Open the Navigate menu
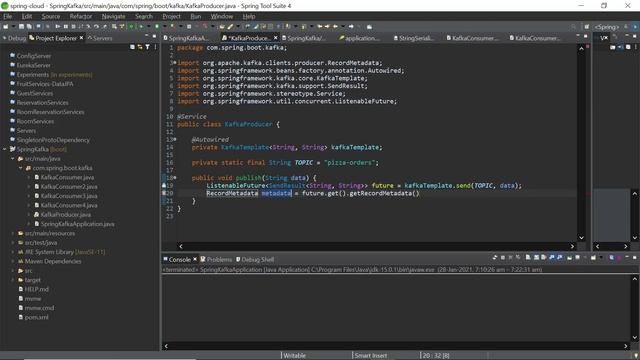The image size is (640, 360). (113, 16)
